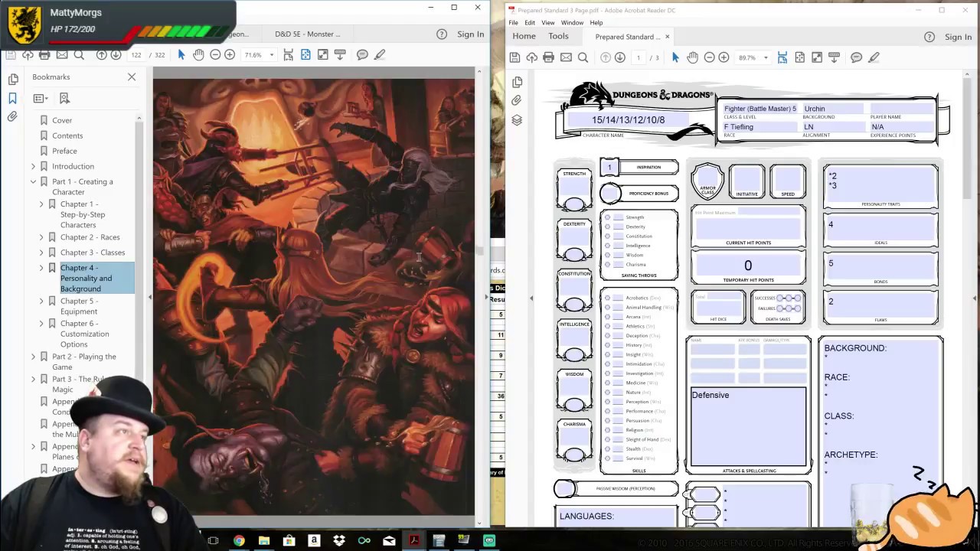
Task: Open Window menu in right Acrobat window
Action: (x=572, y=23)
